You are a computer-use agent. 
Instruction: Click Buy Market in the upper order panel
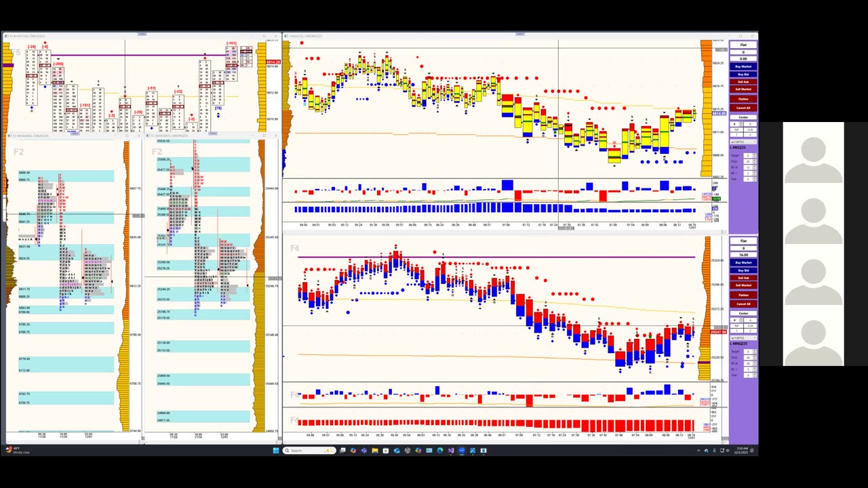point(743,66)
